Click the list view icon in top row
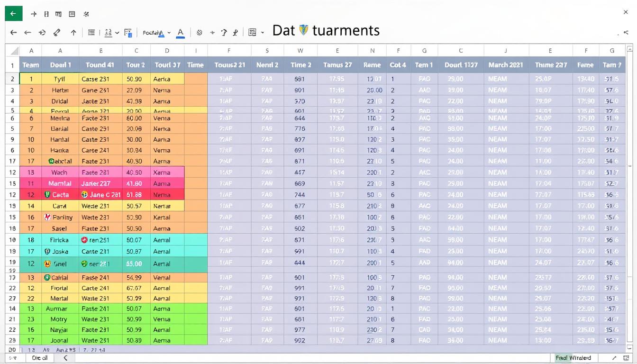The width and height of the screenshot is (637, 364). [x=72, y=14]
